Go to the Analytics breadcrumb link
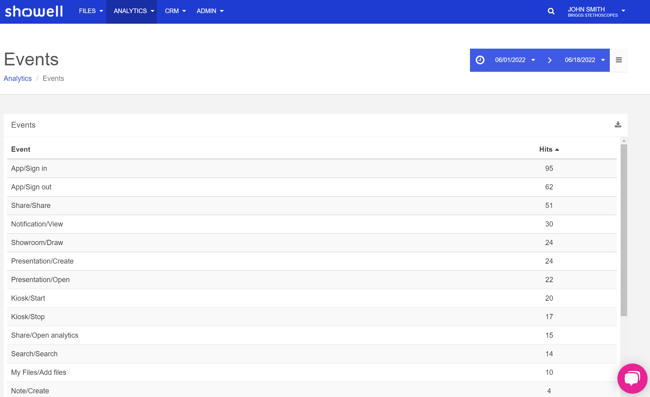Screen dimensions: 650x397 tap(17, 78)
